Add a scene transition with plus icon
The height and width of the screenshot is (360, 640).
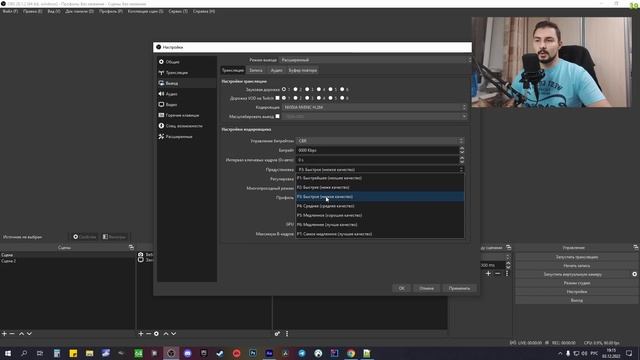[x=488, y=273]
